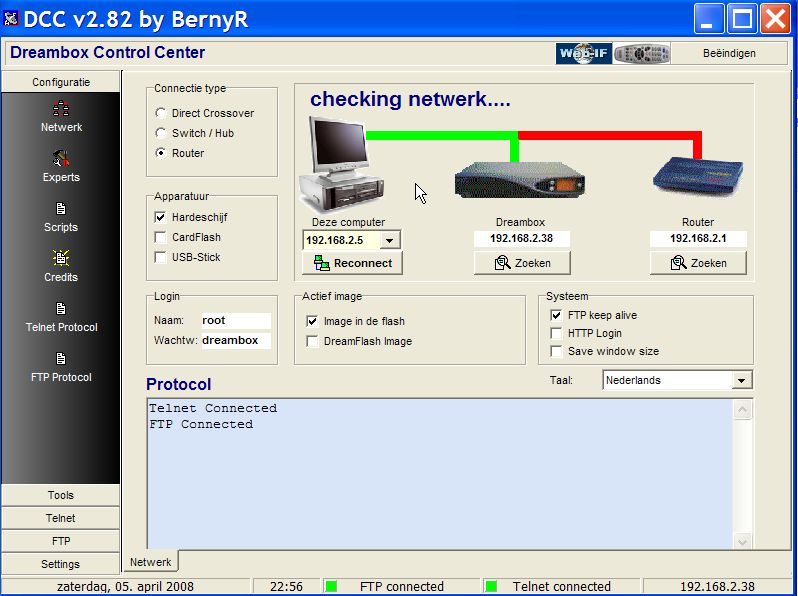
Task: Click the 'checking netwerk....' status heading
Action: (410, 99)
